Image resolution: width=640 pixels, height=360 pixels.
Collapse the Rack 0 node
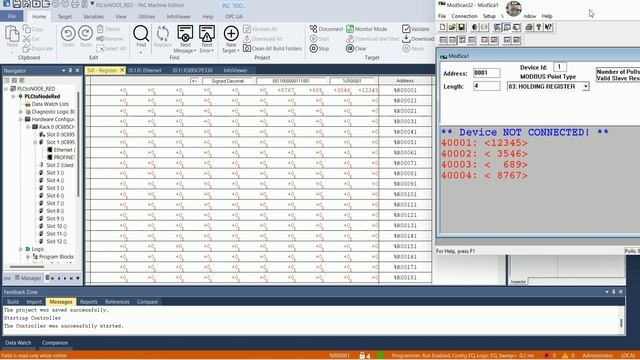point(28,127)
